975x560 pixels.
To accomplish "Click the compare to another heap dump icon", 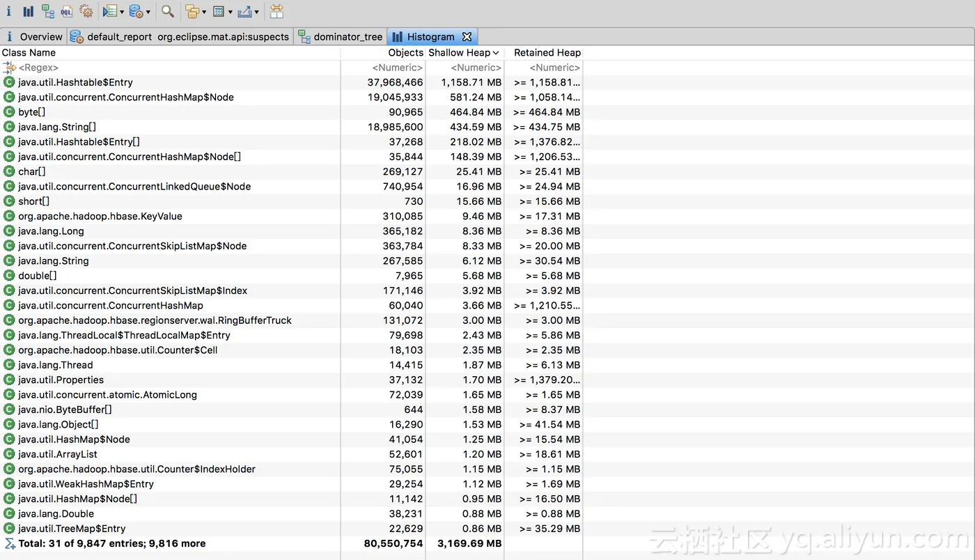I will coord(276,11).
